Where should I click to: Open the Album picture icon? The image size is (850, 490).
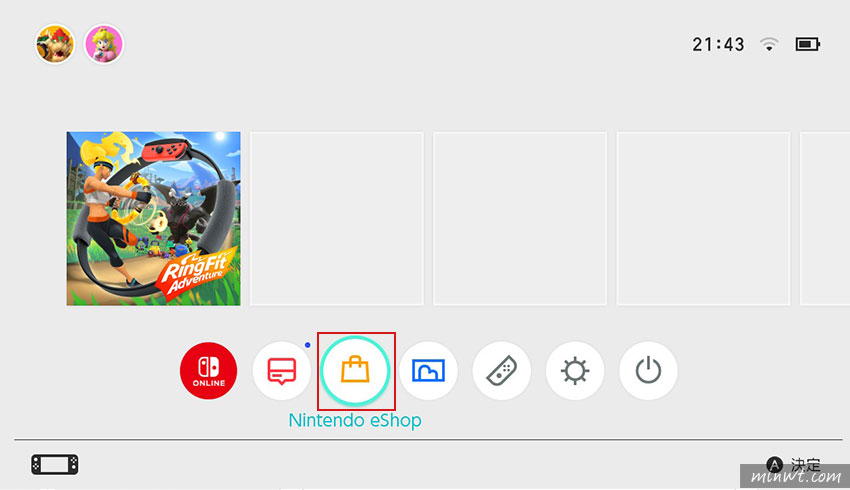(x=428, y=371)
